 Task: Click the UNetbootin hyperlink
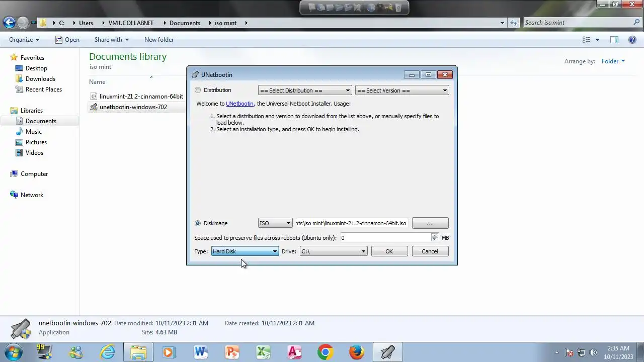click(239, 104)
